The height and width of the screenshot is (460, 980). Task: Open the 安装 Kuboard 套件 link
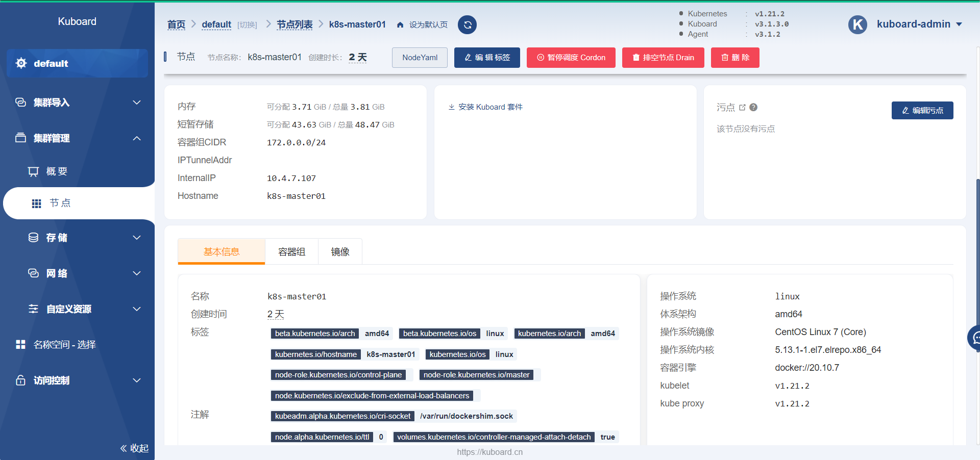(x=484, y=107)
